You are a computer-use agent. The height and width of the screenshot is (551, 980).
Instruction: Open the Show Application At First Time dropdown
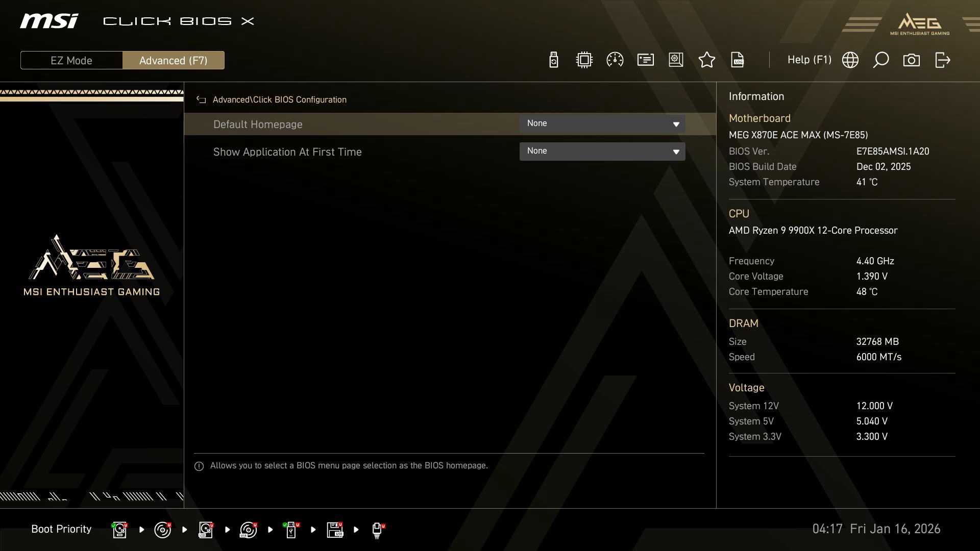click(602, 151)
